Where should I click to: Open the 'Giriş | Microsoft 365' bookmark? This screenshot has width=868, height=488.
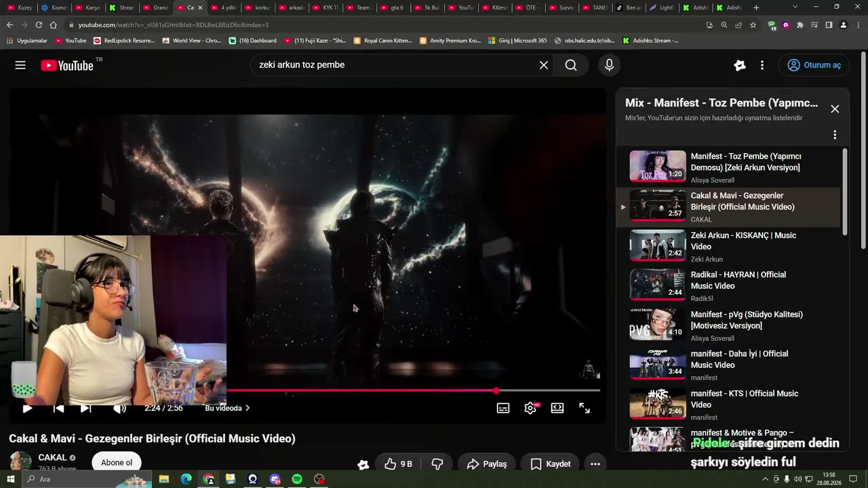tap(517, 41)
